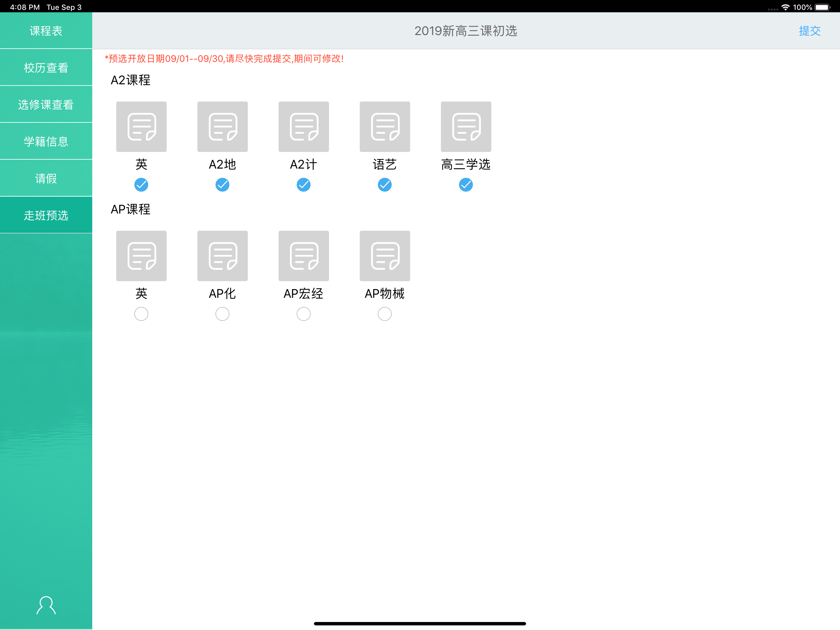840x630 pixels.
Task: Uncheck the A2地 selection
Action: 223,185
